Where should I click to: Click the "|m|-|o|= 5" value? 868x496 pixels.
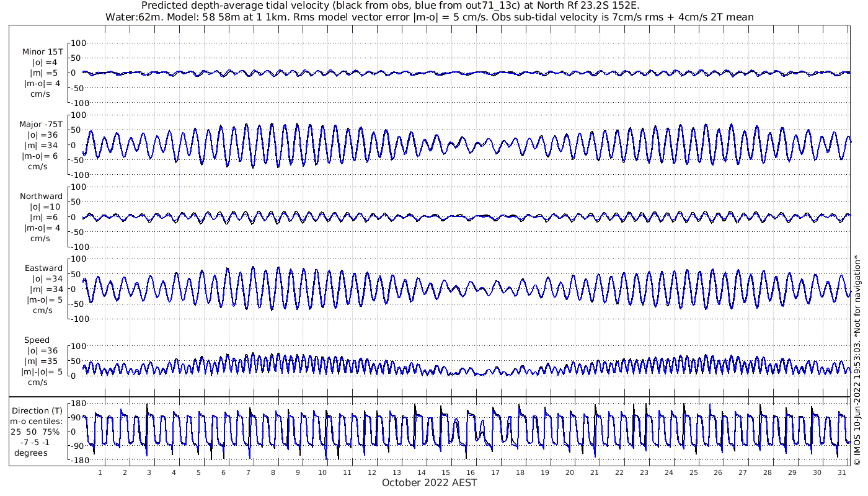tap(43, 371)
